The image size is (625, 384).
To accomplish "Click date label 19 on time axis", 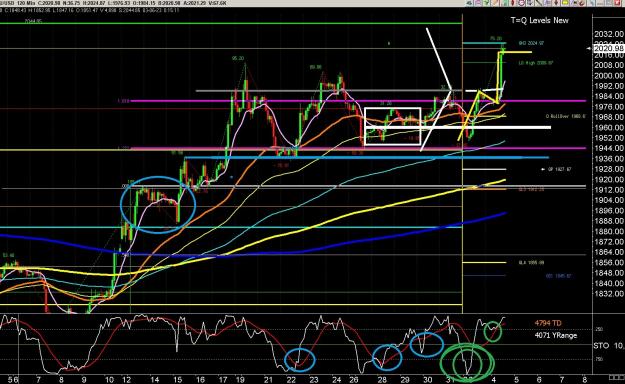I will click(240, 380).
